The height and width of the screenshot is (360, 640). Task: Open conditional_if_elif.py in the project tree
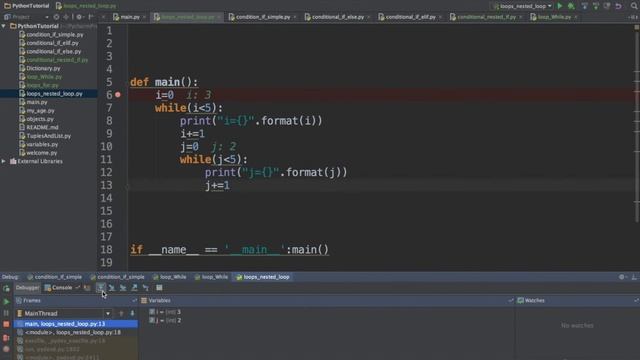[52, 43]
